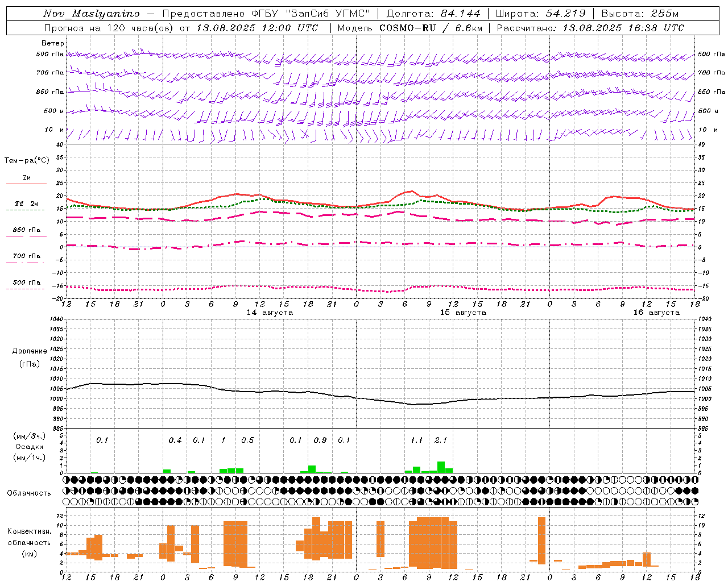Click the Осадки precipitation label
The image size is (728, 582).
tap(29, 447)
